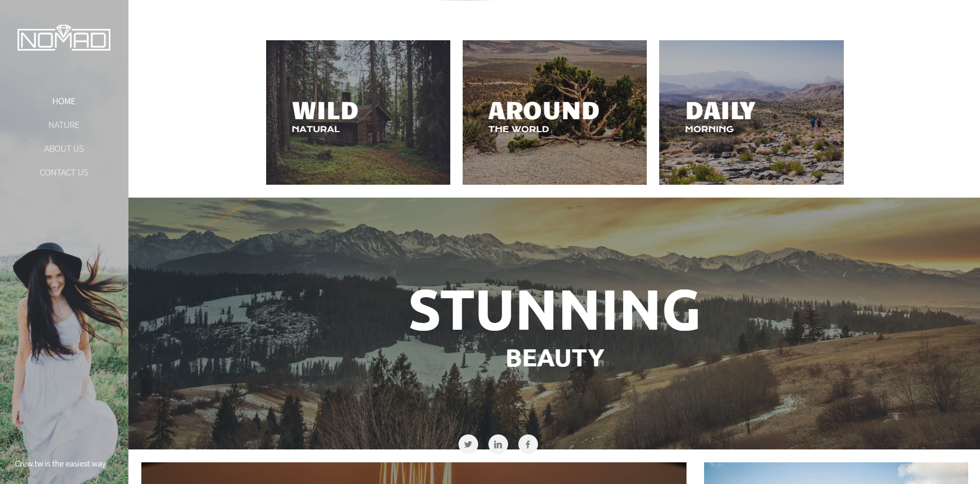This screenshot has width=980, height=484.
Task: Click the Crew.tw caption in the sidebar
Action: (60, 463)
